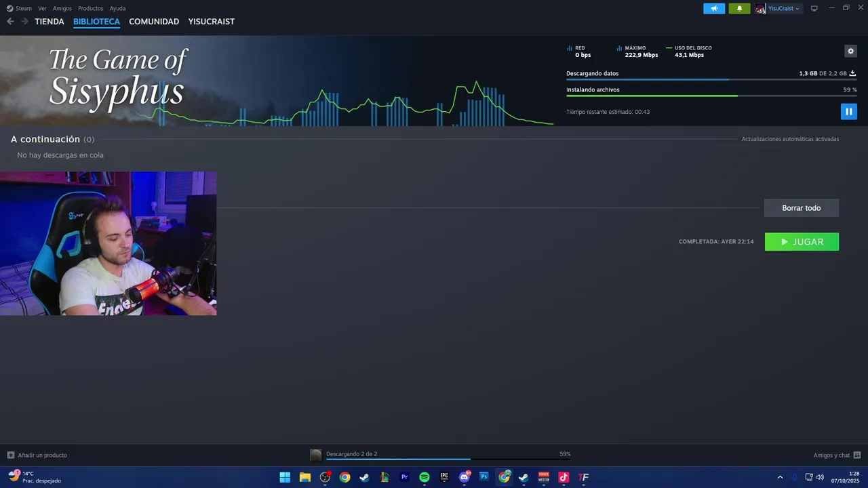Show hidden system tray icons
Screen dimensions: 868x488
tap(780, 477)
